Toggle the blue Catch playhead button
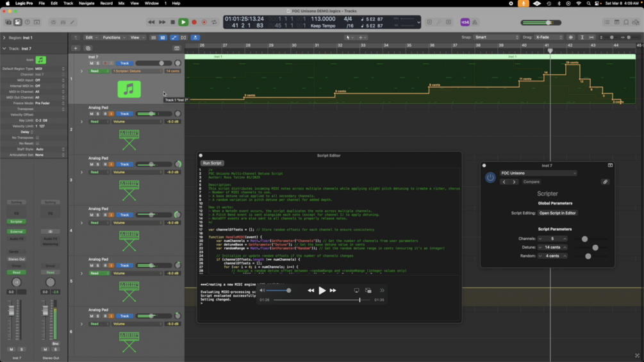The width and height of the screenshot is (644, 362). pos(195,37)
